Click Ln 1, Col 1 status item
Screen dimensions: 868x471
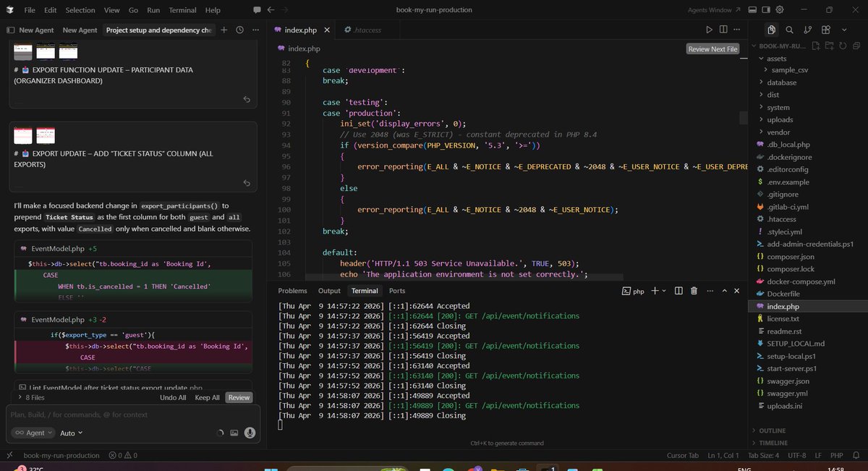click(722, 456)
